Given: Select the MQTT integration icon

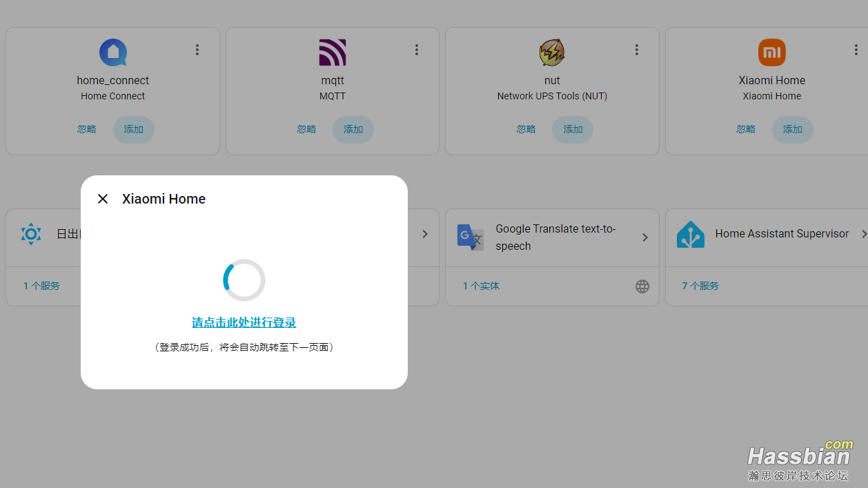Looking at the screenshot, I should (333, 52).
